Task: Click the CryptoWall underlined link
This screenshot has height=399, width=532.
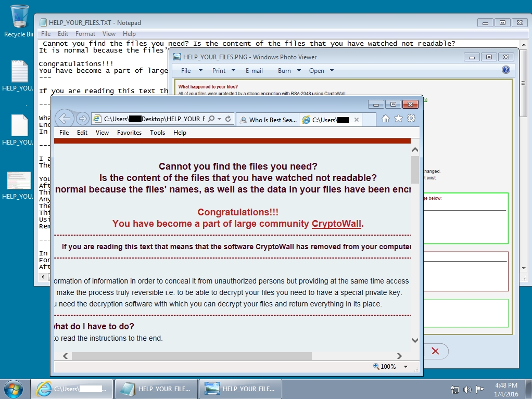Action: click(336, 224)
